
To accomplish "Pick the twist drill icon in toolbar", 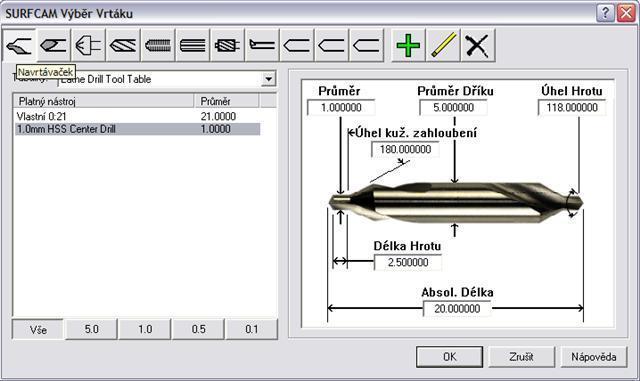I will pyautogui.click(x=123, y=45).
